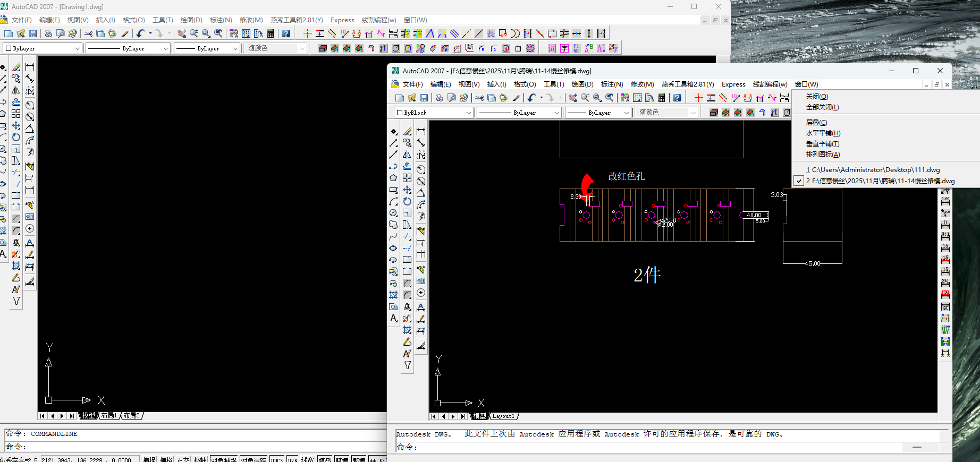Toggle 极轴 polar tracking in the status bar
The height and width of the screenshot is (462, 980).
click(200, 459)
